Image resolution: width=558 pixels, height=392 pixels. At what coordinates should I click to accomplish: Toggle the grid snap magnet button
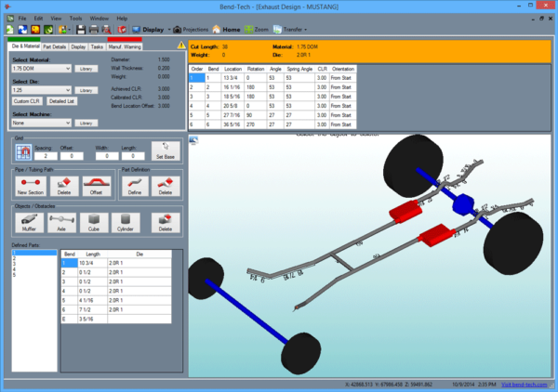click(x=161, y=149)
